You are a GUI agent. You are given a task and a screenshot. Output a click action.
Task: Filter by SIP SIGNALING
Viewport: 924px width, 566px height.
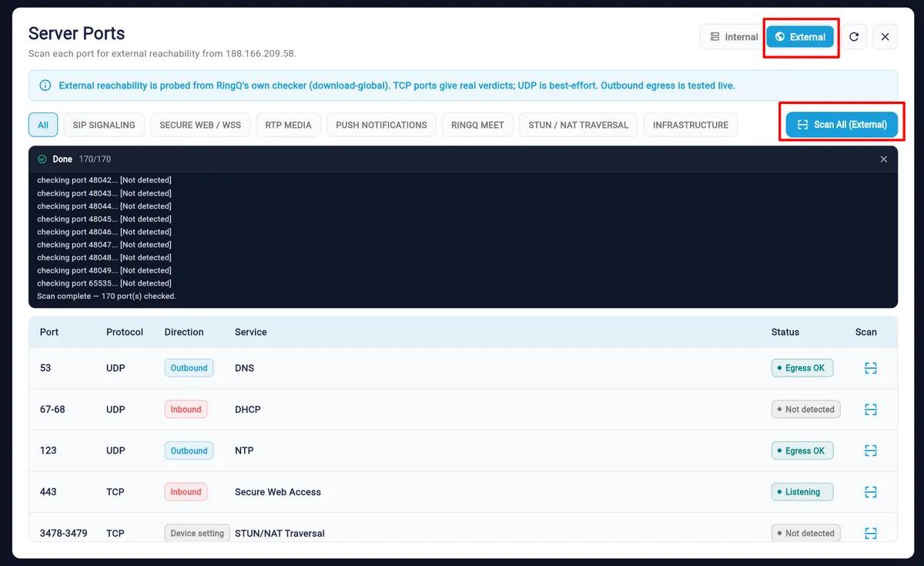click(x=104, y=125)
